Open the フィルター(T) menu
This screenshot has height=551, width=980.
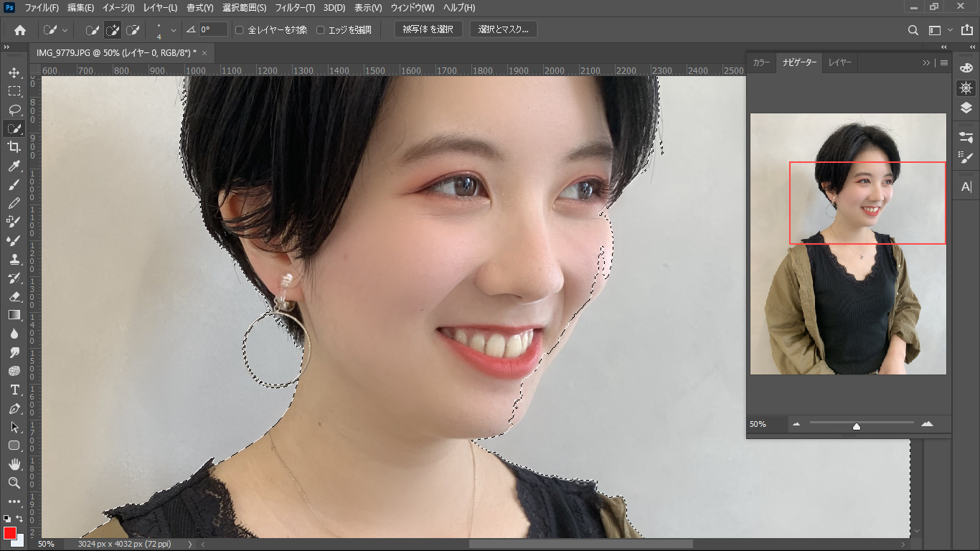[x=295, y=8]
